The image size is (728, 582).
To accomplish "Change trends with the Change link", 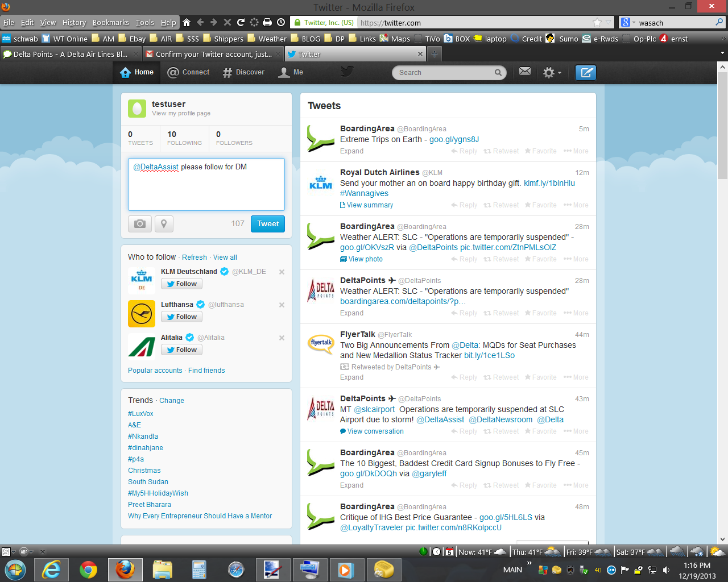I will (x=172, y=401).
